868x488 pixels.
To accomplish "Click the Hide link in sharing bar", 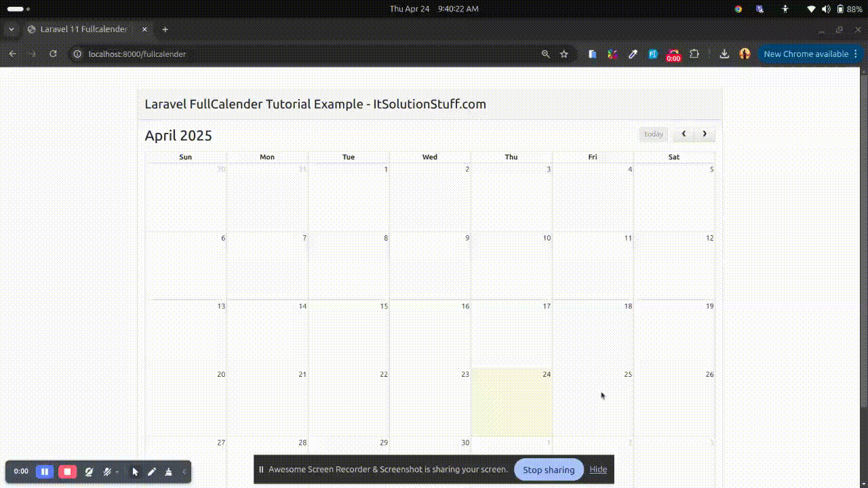I will pos(598,470).
